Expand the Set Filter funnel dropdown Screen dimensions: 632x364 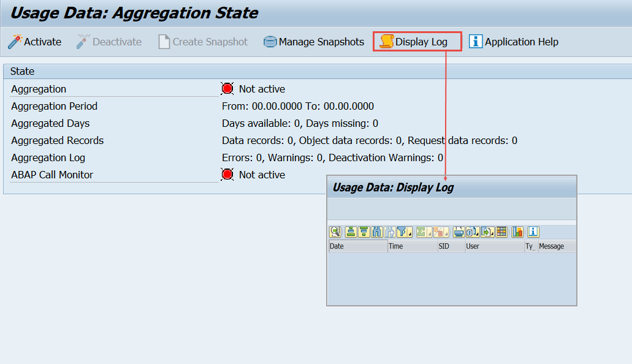(x=405, y=232)
